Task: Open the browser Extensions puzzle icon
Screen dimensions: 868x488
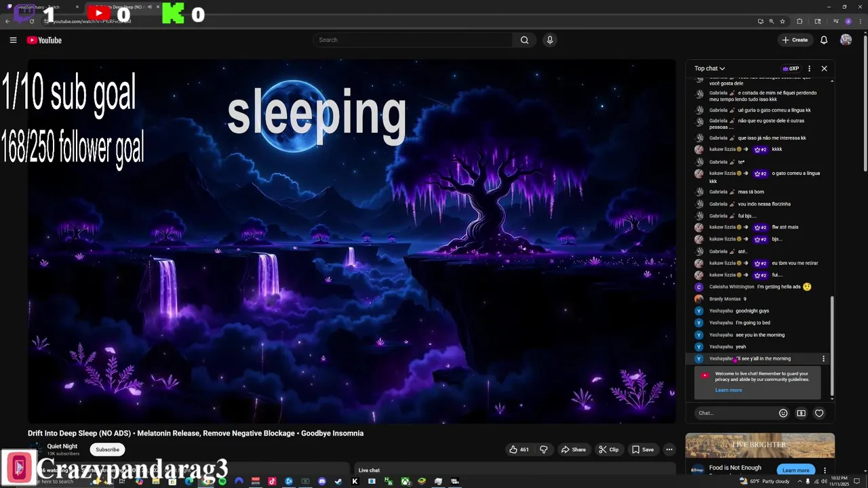Action: point(800,21)
